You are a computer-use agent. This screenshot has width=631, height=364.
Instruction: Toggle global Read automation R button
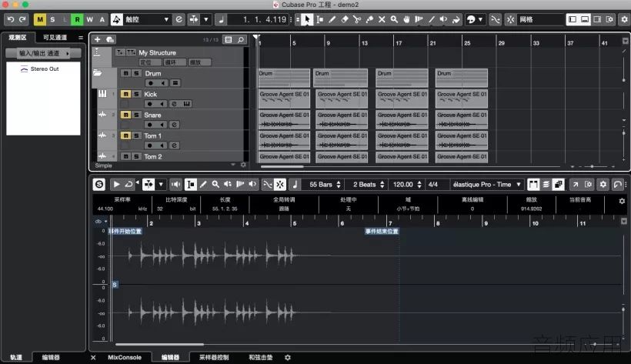(77, 19)
